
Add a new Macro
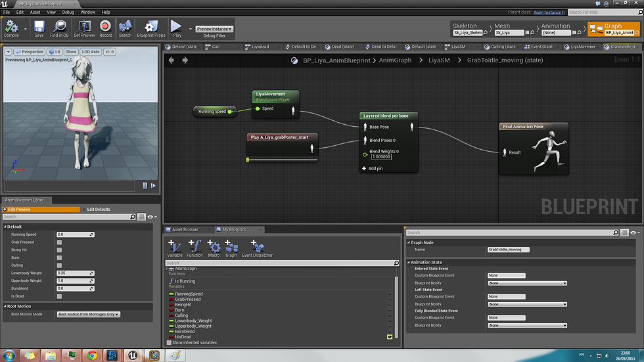point(214,249)
